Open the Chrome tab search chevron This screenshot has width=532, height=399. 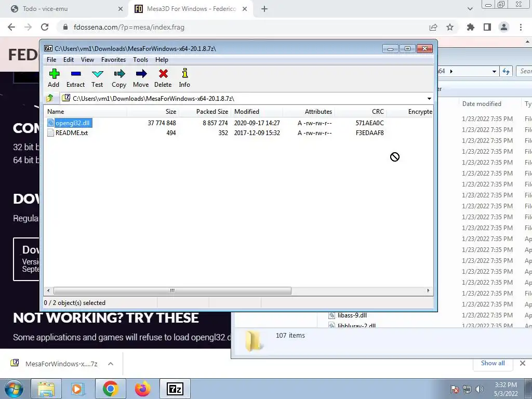tap(470, 9)
